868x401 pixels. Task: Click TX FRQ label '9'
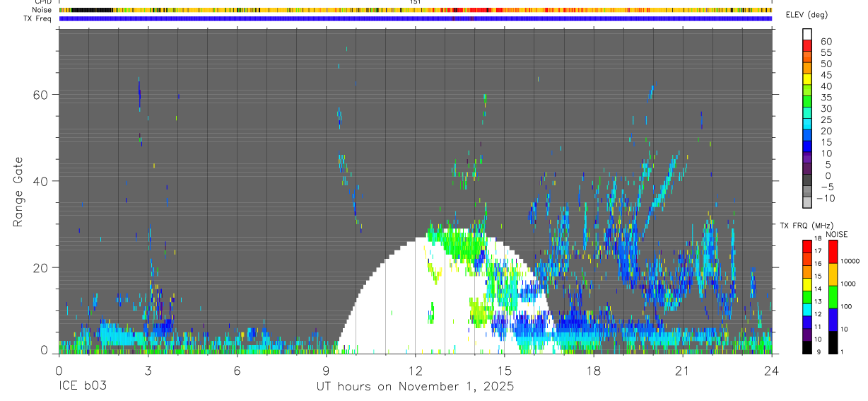(818, 351)
